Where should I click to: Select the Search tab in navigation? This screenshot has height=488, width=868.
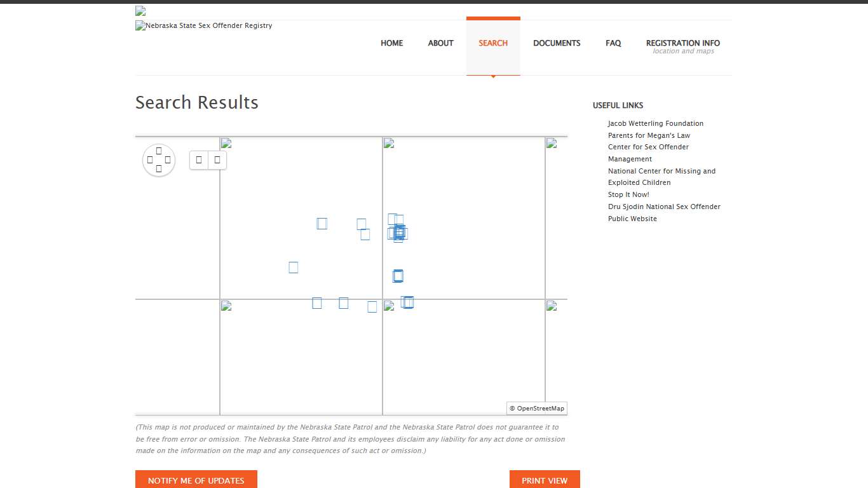tap(493, 43)
